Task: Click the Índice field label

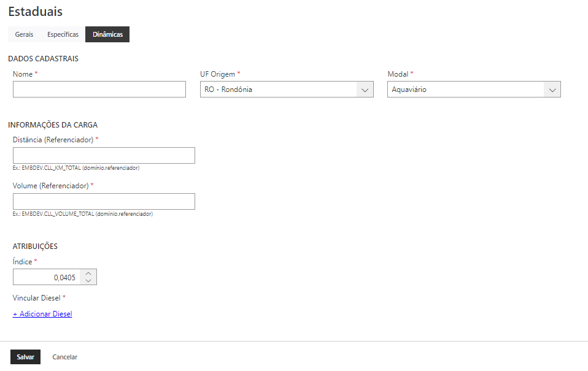Action: point(23,262)
